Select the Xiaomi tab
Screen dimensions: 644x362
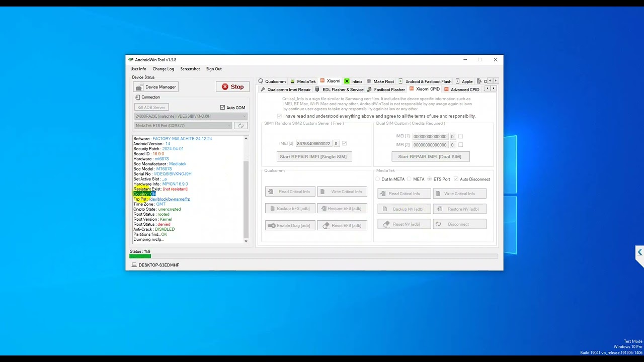330,81
